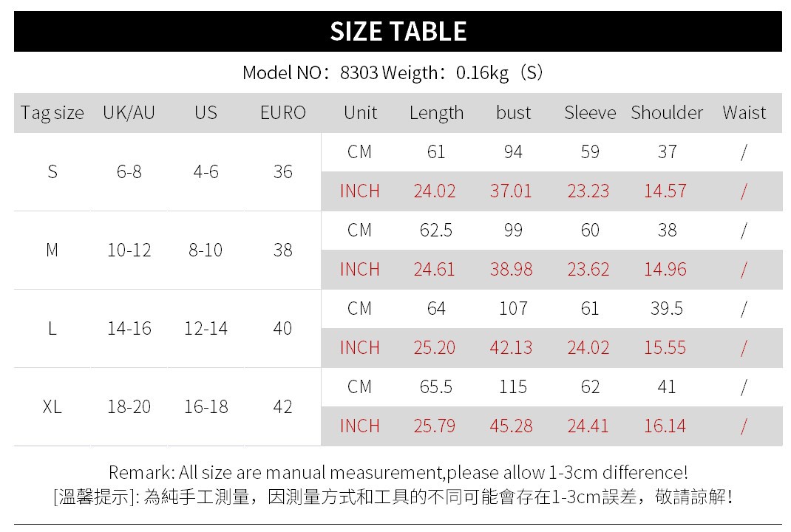
Task: Click the 42.13 inch bust value
Action: [x=511, y=348]
